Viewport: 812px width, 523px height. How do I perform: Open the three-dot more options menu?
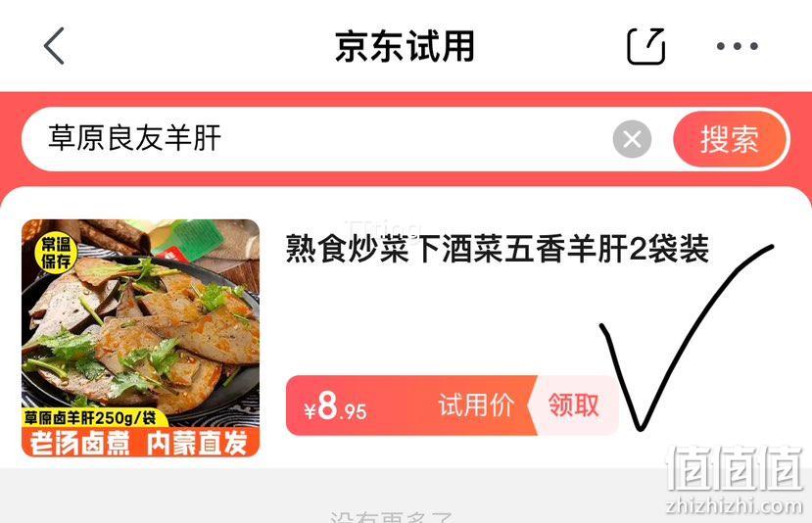(x=738, y=46)
